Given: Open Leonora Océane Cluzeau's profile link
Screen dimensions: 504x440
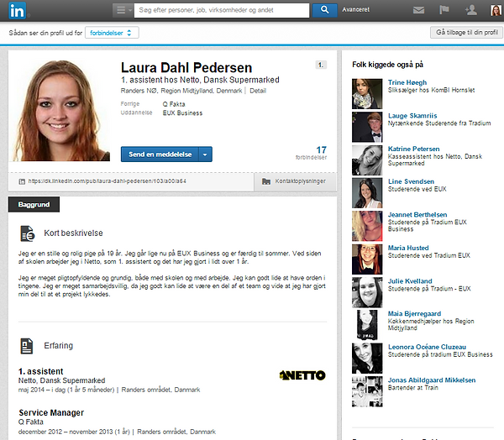Looking at the screenshot, I should point(427,347).
